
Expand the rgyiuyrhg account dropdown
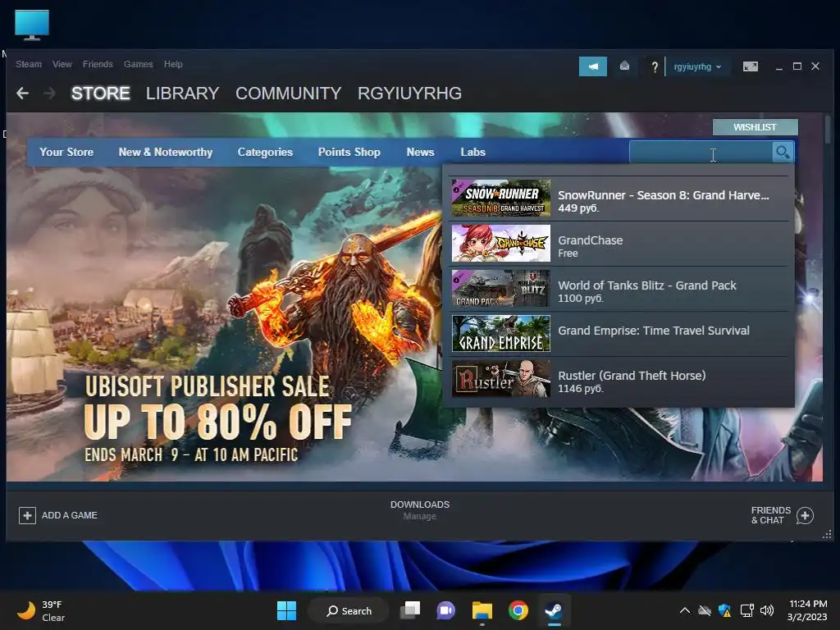click(x=697, y=67)
